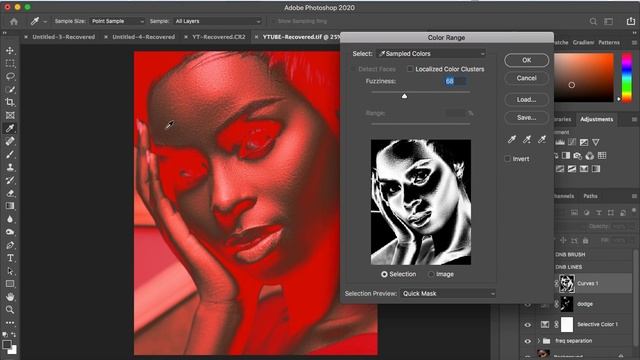
Task: Select the Rectangular Marquee tool
Action: click(10, 63)
